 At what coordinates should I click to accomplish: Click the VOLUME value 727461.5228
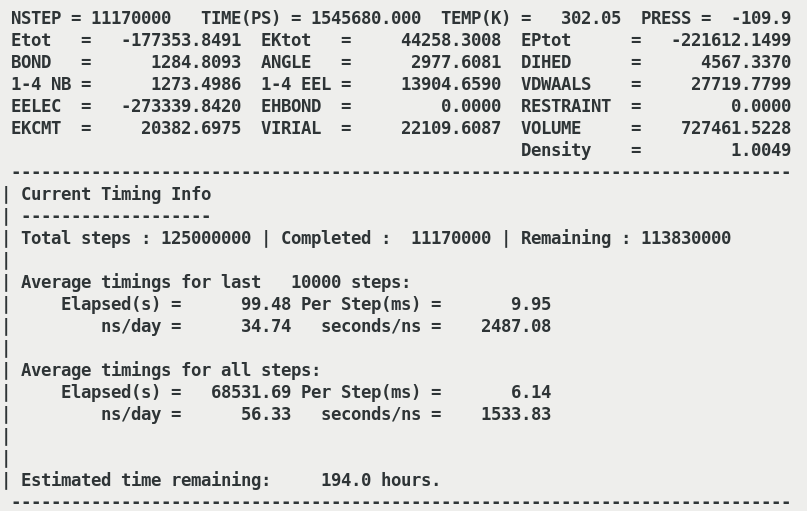point(736,128)
